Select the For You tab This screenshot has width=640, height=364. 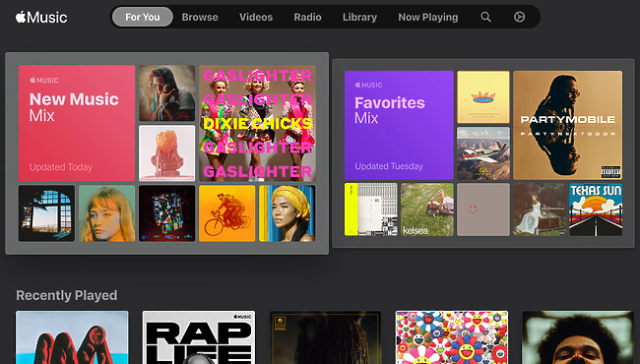click(143, 17)
